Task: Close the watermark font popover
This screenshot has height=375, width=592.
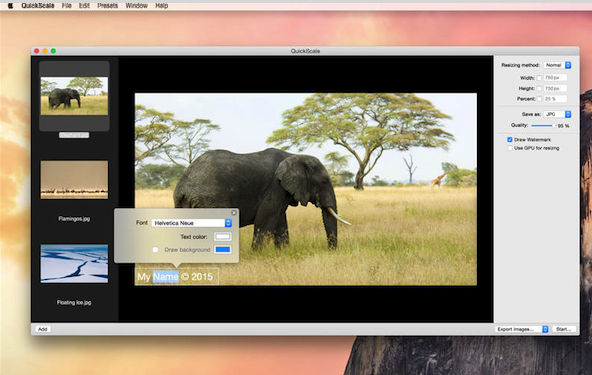Action: tap(234, 213)
